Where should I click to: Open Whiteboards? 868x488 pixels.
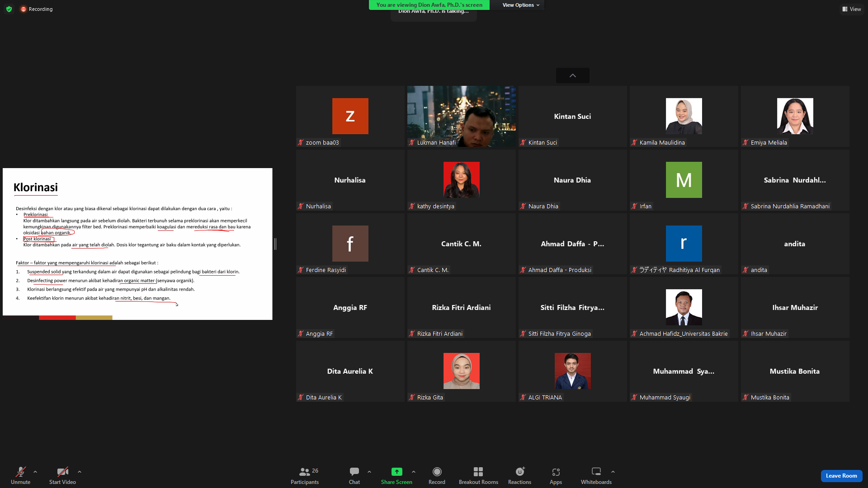click(x=596, y=475)
